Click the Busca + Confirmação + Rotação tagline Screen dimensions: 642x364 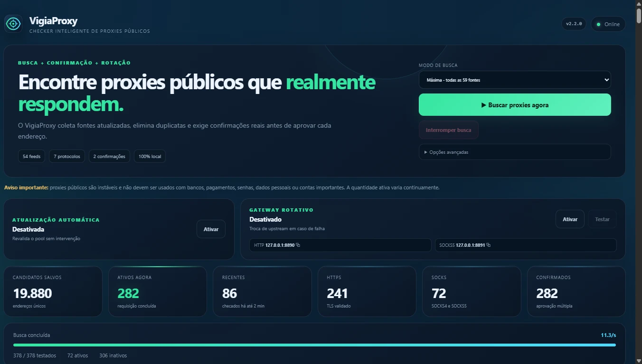coord(74,63)
